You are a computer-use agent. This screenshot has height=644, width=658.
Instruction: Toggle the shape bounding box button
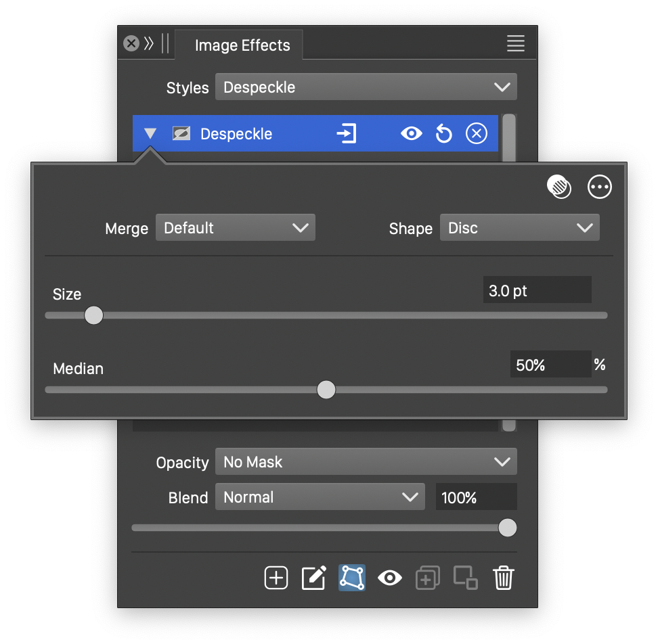pos(352,578)
